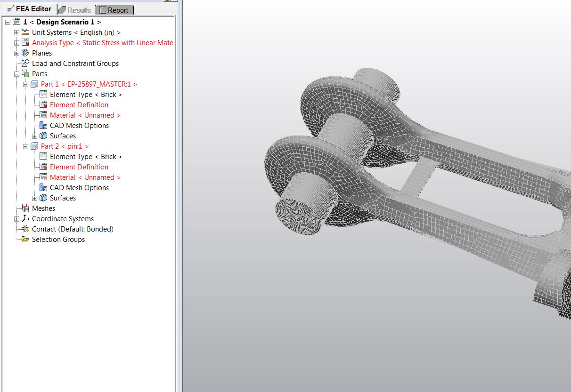
Task: Collapse the Design Scenario 1 root node
Action: pyautogui.click(x=8, y=22)
